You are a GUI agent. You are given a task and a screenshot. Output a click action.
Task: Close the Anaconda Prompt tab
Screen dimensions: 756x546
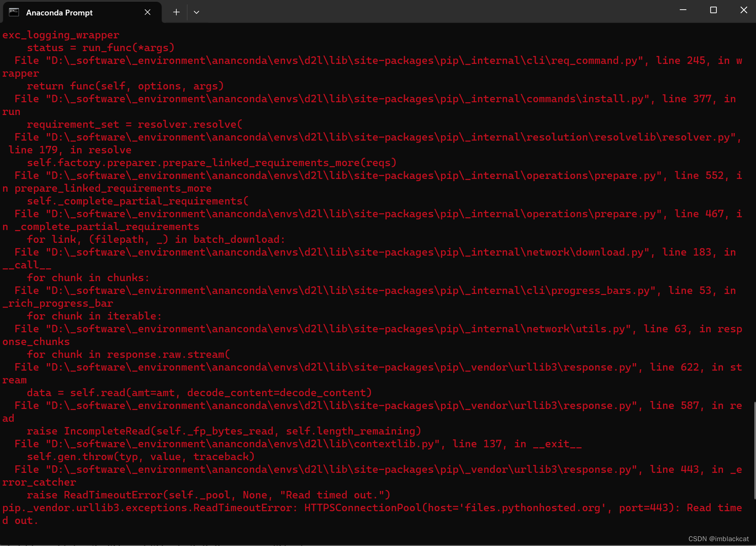click(148, 12)
